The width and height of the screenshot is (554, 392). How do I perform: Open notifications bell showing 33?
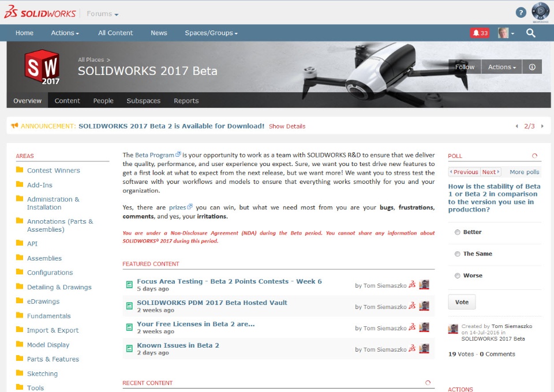(x=480, y=33)
